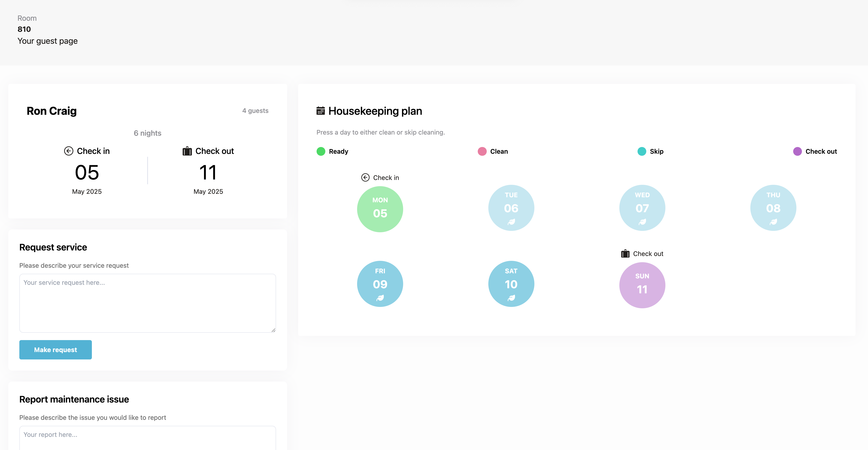Click the check-in arrow icon above Monday
Image resolution: width=868 pixels, height=450 pixels.
coord(365,177)
